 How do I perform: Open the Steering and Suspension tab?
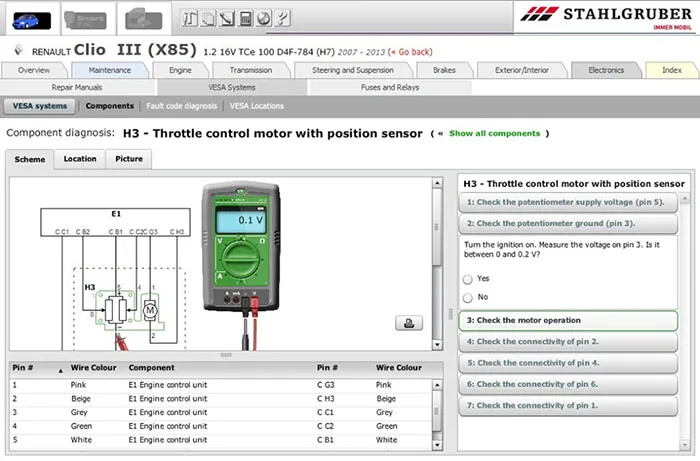[353, 71]
